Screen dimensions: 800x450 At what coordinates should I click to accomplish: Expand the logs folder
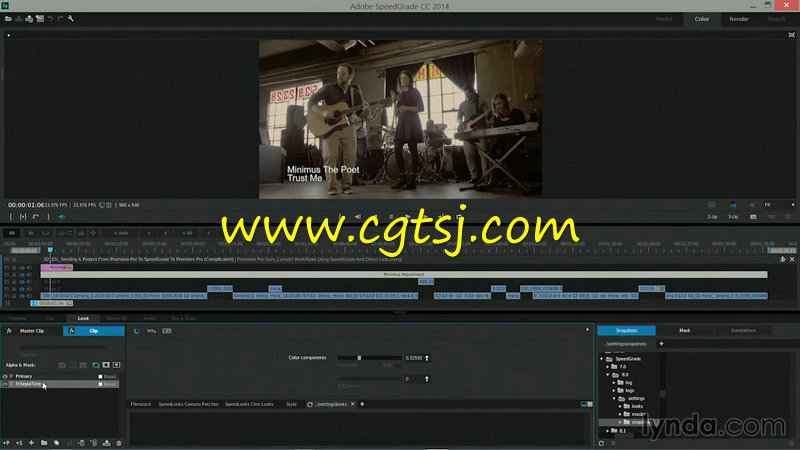coord(614,390)
